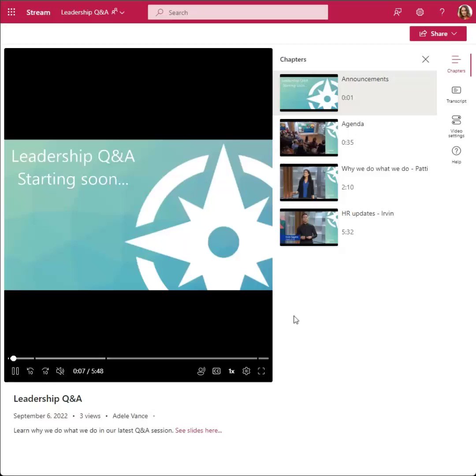The width and height of the screenshot is (476, 476).
Task: Unmute the video audio
Action: pyautogui.click(x=60, y=371)
